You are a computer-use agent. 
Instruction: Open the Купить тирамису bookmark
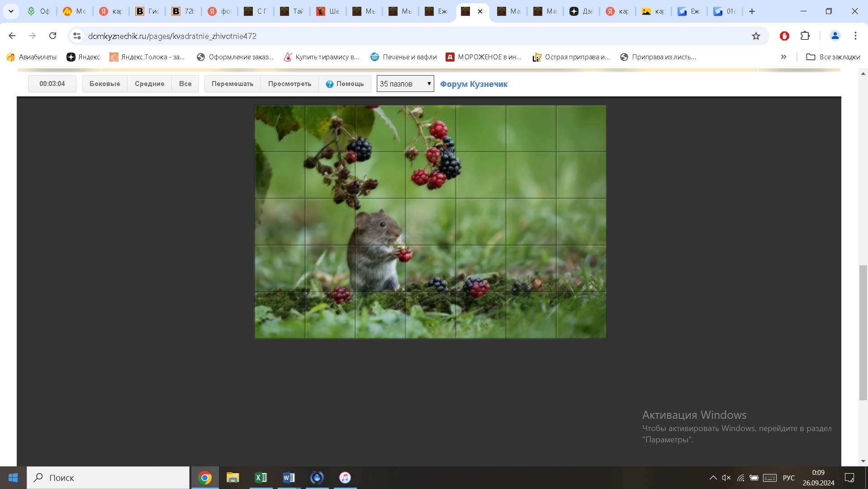tap(322, 57)
